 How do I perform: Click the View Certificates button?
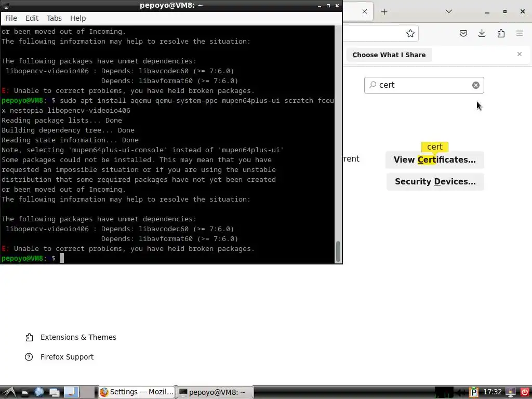(x=435, y=160)
